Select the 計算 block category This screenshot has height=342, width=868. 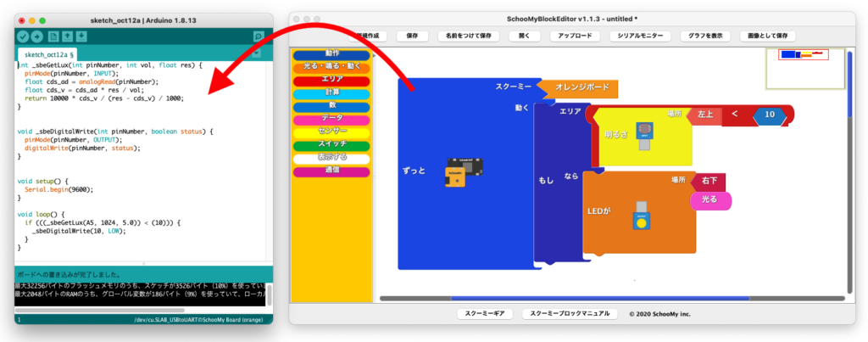tap(331, 93)
